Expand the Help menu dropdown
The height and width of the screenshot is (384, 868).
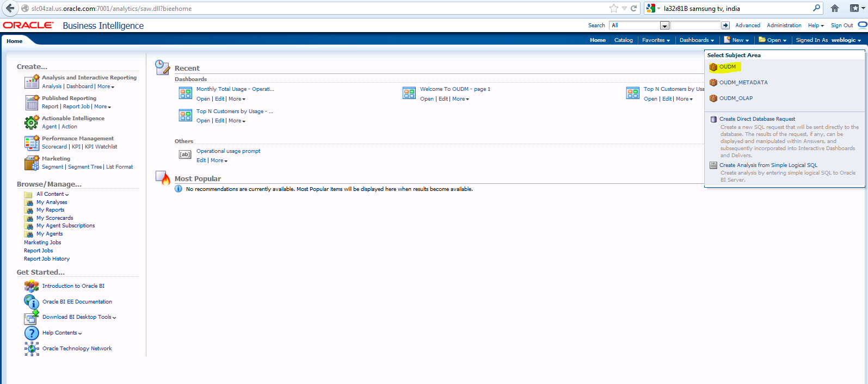816,26
